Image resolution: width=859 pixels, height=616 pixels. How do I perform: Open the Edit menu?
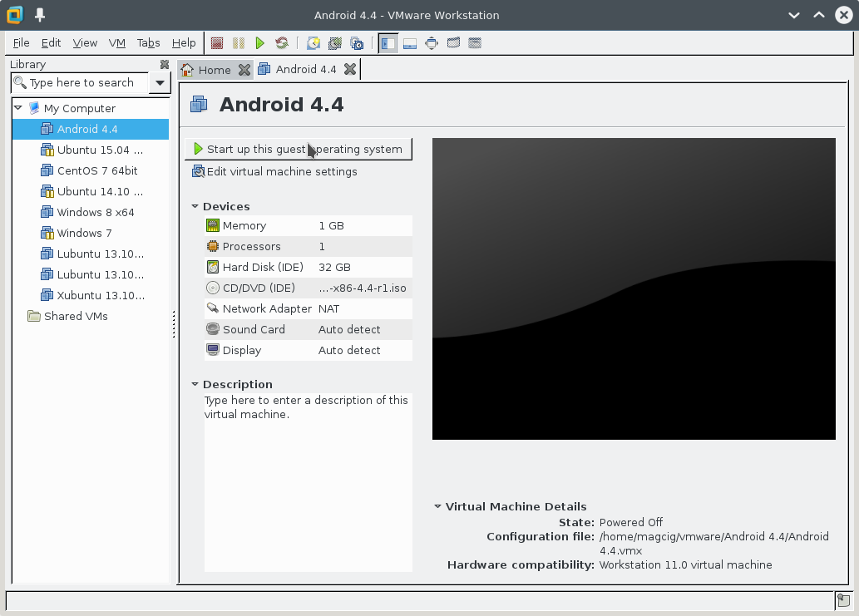(x=51, y=42)
